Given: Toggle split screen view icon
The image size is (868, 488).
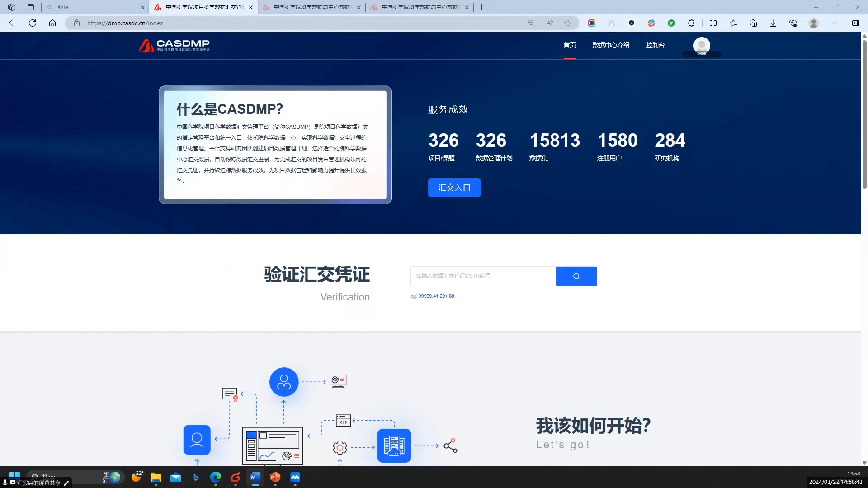Looking at the screenshot, I should click(713, 23).
